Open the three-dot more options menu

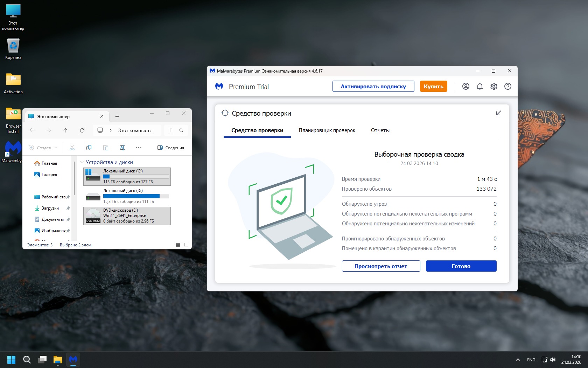tap(139, 148)
